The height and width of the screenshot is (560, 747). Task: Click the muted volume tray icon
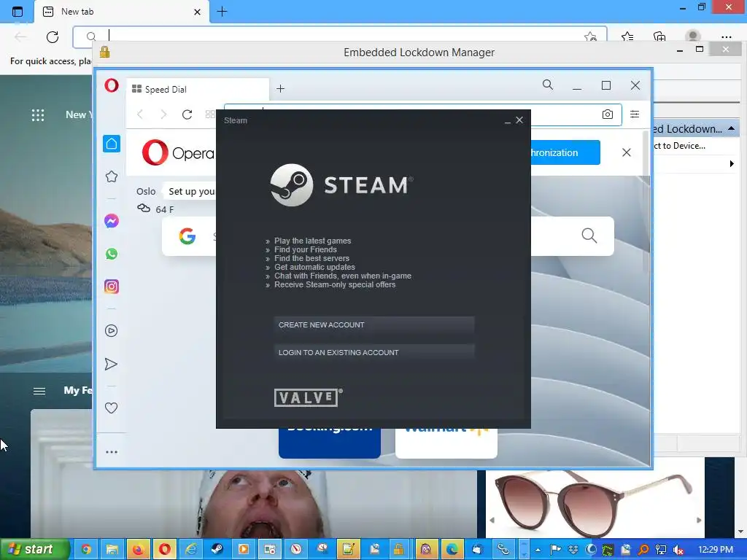coord(678,550)
